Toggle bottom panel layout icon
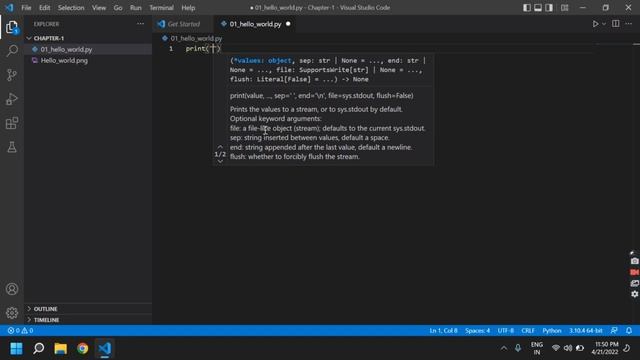 [538, 8]
